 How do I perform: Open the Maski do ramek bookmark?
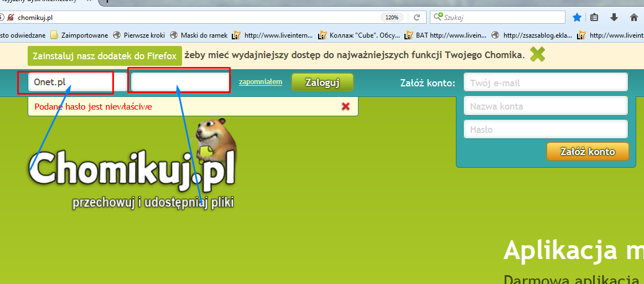(x=199, y=35)
